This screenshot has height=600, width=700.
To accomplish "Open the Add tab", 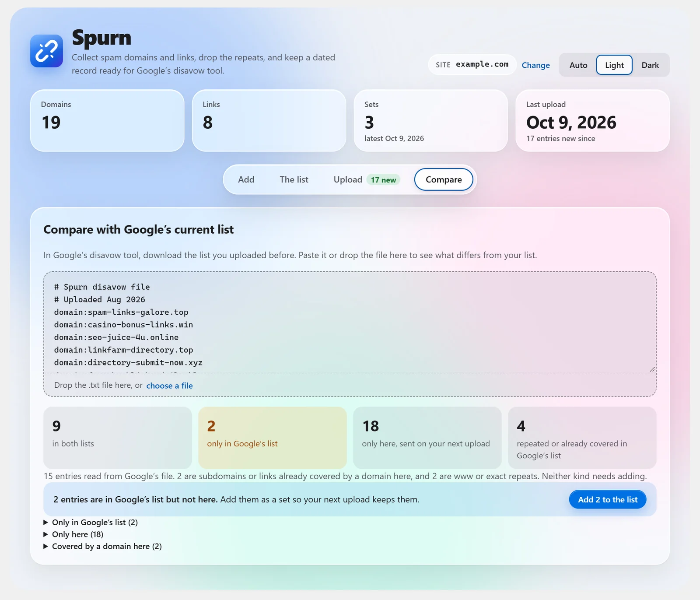I will [x=246, y=179].
